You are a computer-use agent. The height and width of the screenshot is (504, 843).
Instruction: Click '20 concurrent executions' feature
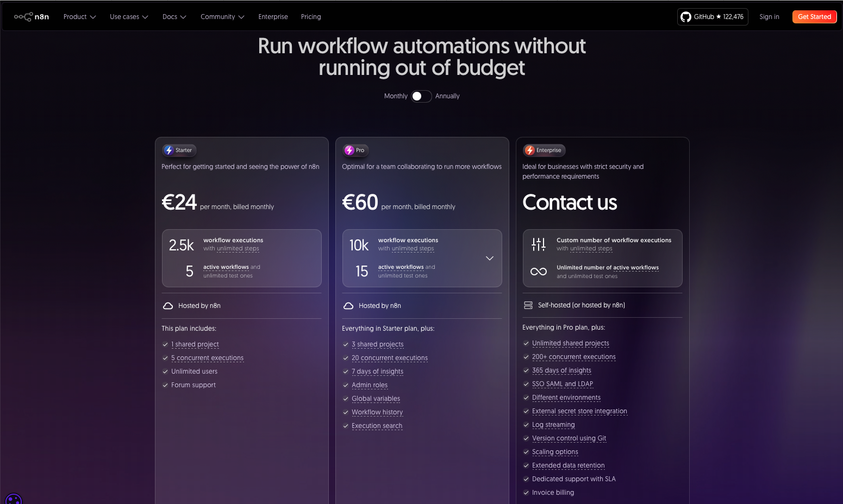click(390, 358)
